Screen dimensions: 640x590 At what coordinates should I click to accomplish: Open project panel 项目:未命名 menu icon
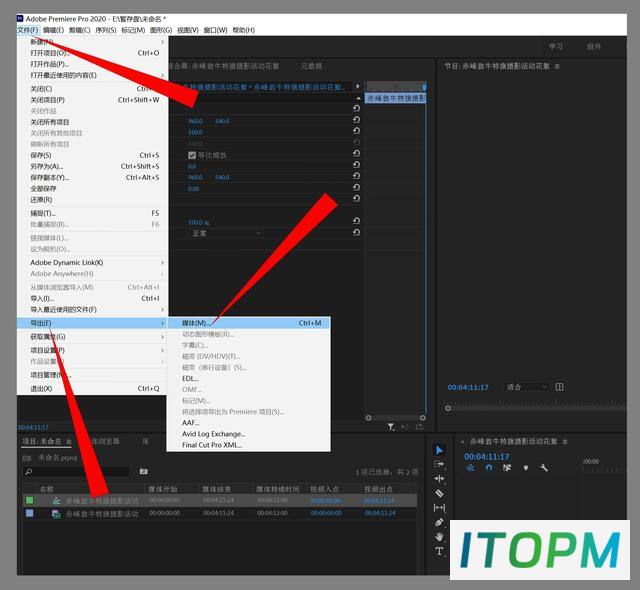coord(69,442)
